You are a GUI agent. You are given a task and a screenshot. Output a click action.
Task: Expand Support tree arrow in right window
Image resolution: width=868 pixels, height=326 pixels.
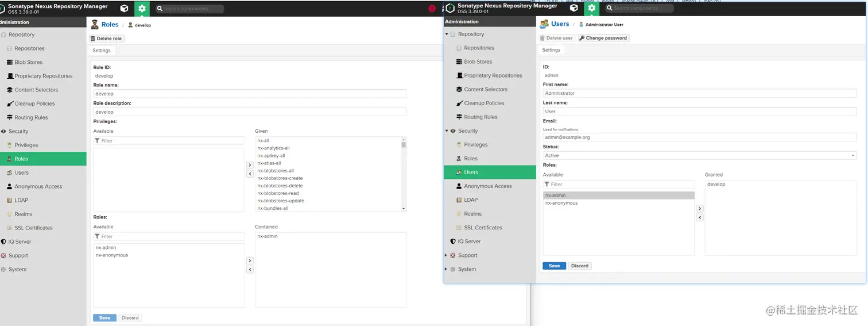pos(447,255)
